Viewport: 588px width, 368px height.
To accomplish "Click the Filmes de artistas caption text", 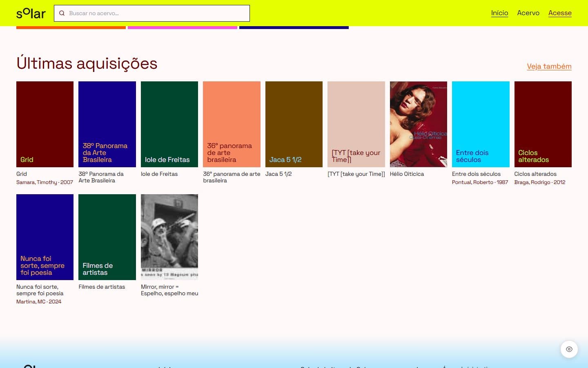I will click(x=102, y=287).
